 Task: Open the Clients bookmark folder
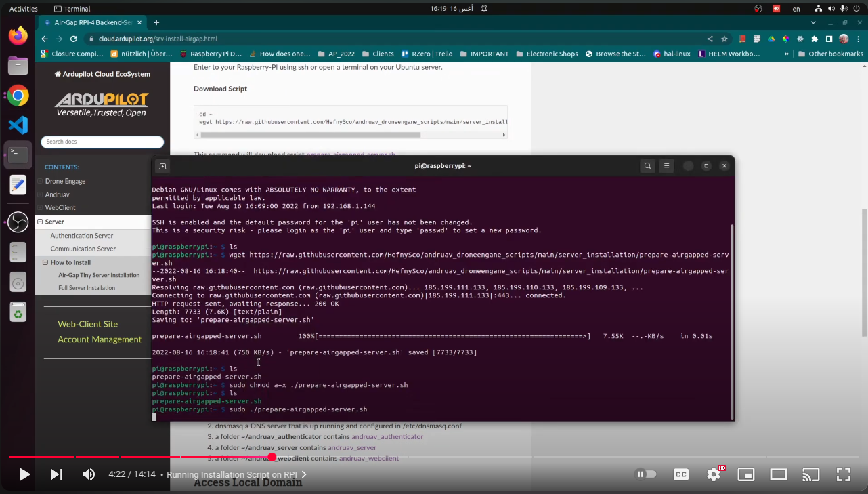[378, 54]
